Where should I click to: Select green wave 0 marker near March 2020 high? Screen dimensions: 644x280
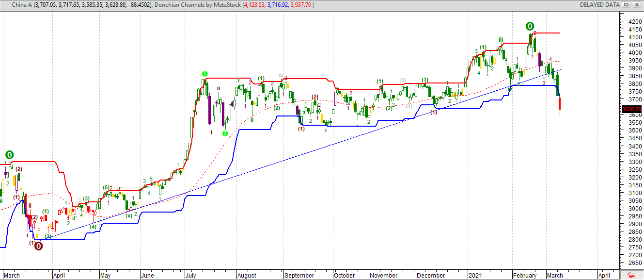[x=9, y=155]
